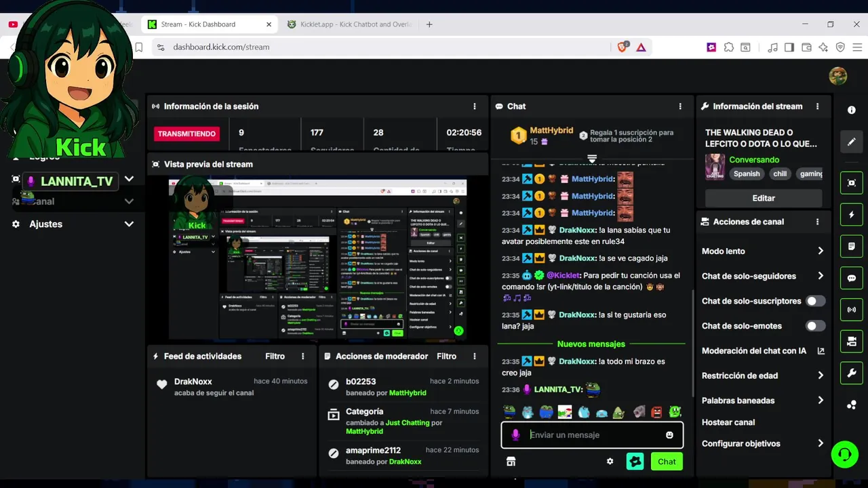Open Acciones de canal three-dot menu
The width and height of the screenshot is (868, 488).
818,222
